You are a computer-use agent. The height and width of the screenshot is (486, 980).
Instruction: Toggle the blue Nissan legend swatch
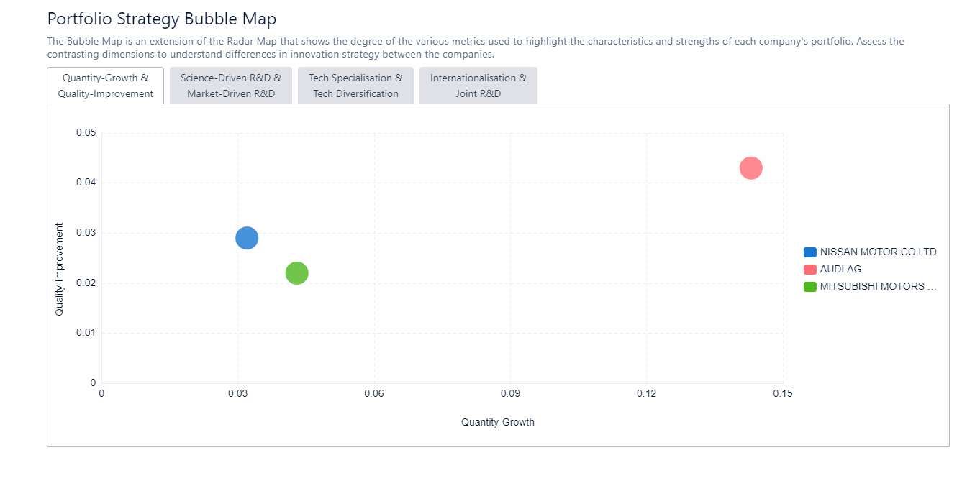click(810, 252)
